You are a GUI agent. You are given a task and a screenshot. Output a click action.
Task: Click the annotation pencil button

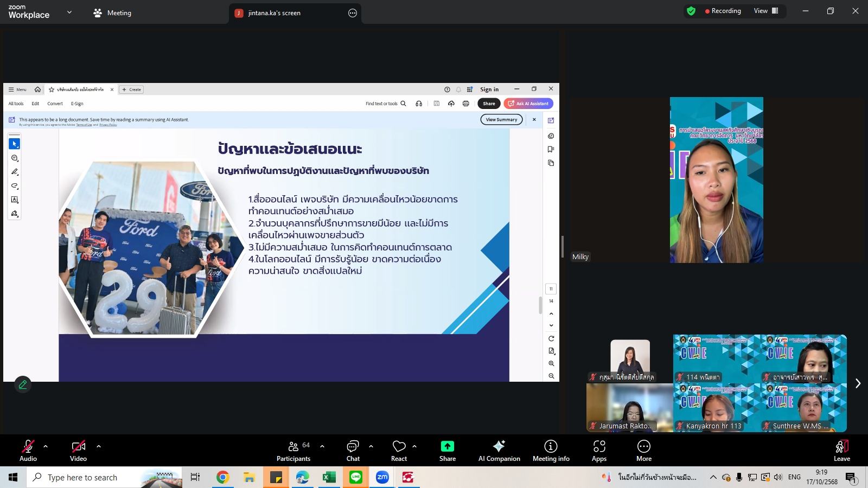click(23, 384)
